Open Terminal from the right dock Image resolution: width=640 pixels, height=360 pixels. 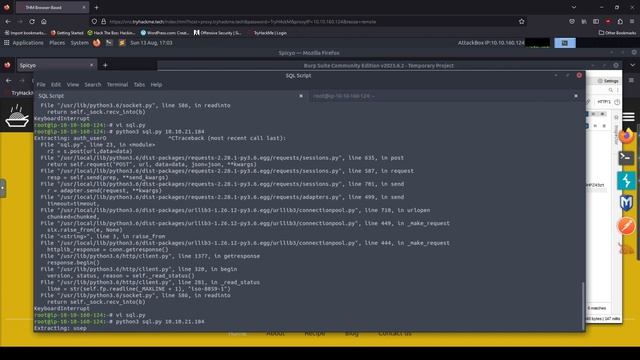point(626,158)
